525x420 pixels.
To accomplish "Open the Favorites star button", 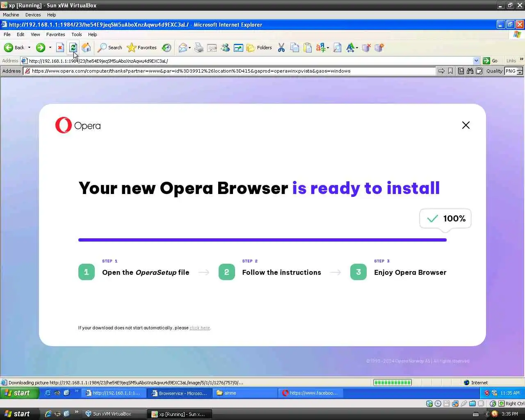I will tap(142, 48).
